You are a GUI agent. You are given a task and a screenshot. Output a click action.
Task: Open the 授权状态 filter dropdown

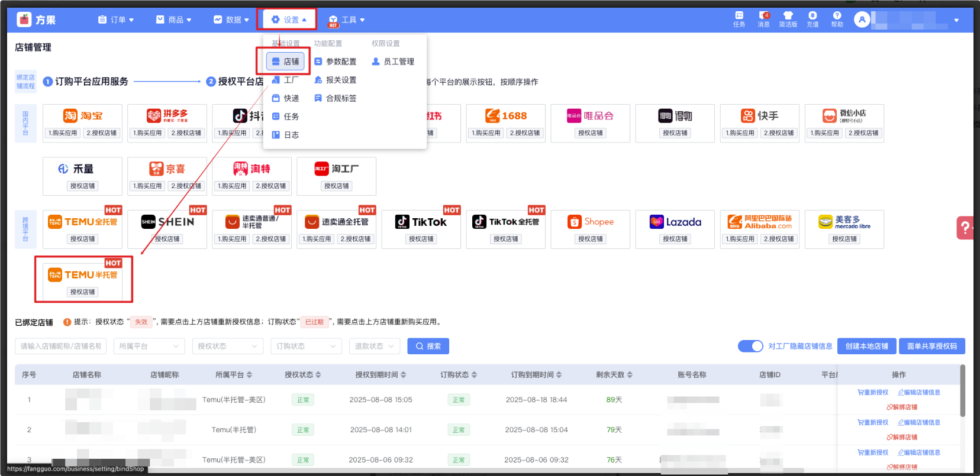click(227, 346)
